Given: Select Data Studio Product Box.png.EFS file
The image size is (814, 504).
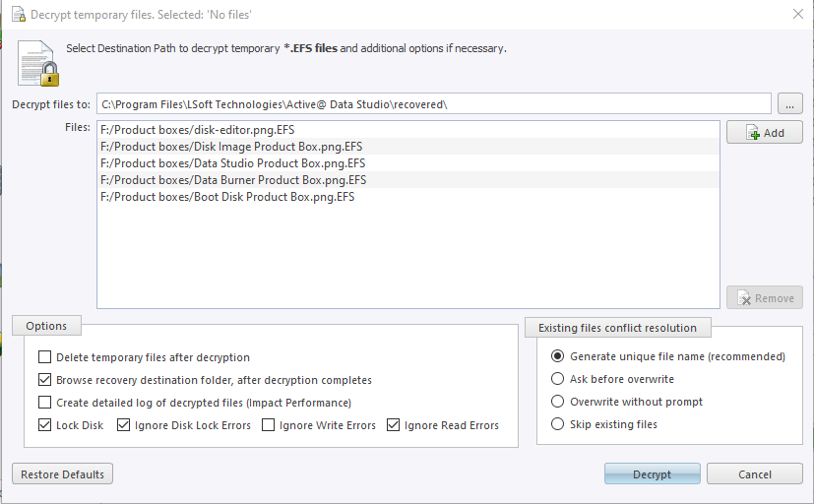Looking at the screenshot, I should [x=408, y=163].
